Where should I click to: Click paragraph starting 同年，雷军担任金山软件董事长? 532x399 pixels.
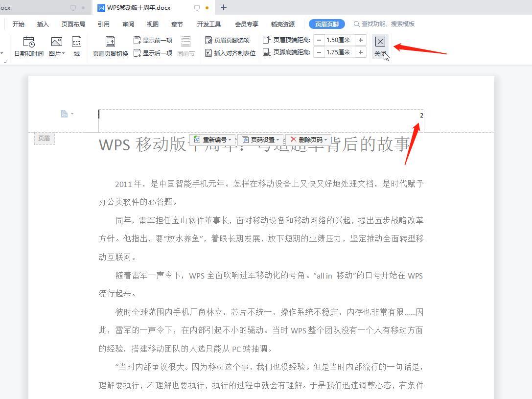tap(261, 238)
